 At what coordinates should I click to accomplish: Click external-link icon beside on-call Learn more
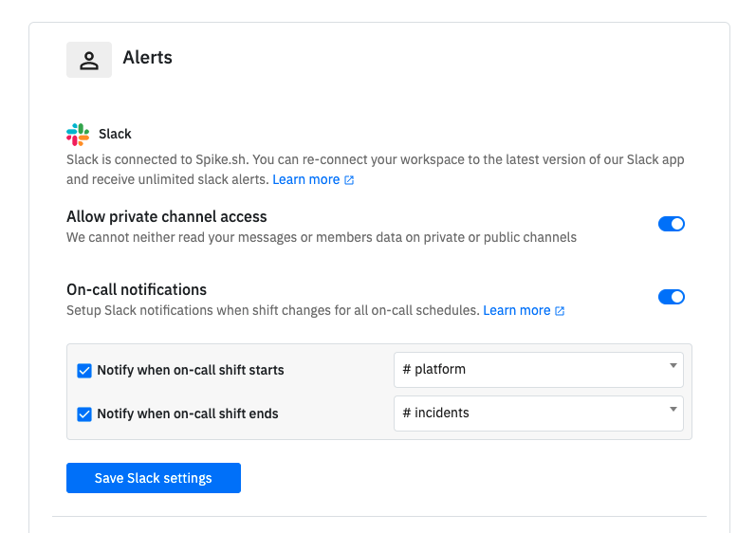(560, 311)
